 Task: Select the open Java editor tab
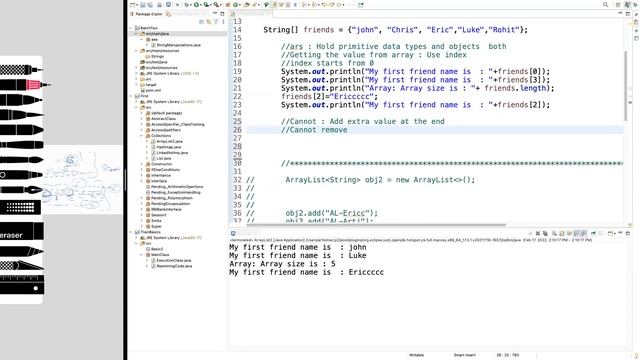251,13
